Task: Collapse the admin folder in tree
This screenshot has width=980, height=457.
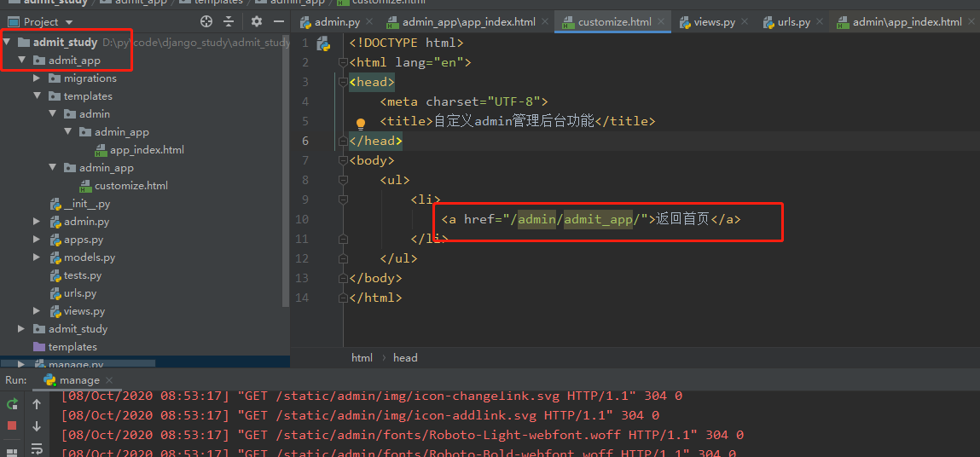Action: tap(53, 114)
